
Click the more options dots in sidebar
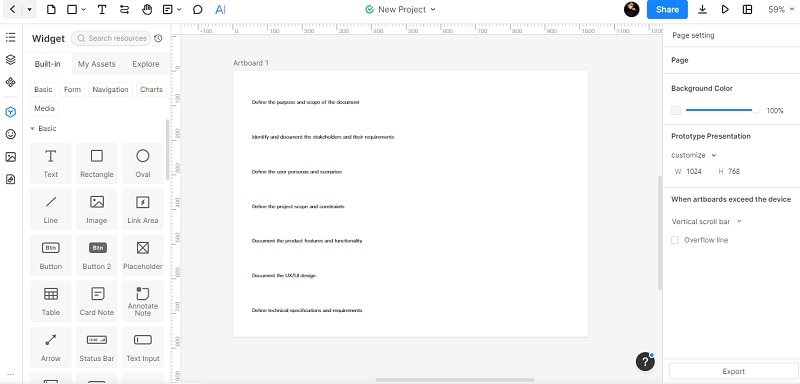(11, 375)
